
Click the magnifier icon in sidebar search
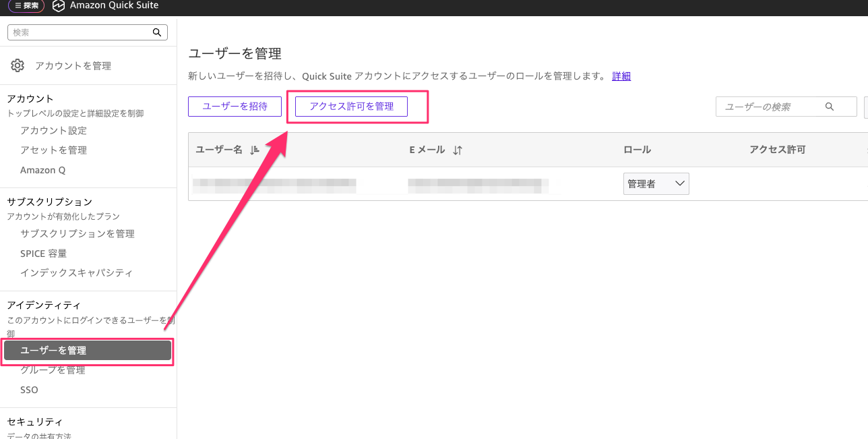point(157,32)
